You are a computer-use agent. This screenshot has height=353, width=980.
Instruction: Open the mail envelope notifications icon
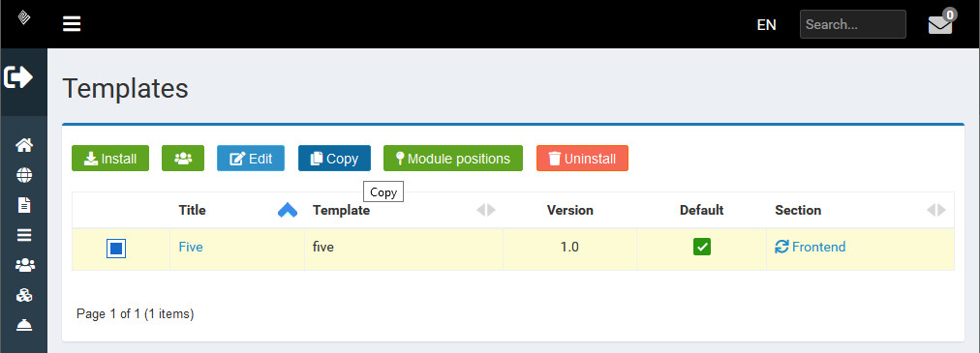[940, 24]
